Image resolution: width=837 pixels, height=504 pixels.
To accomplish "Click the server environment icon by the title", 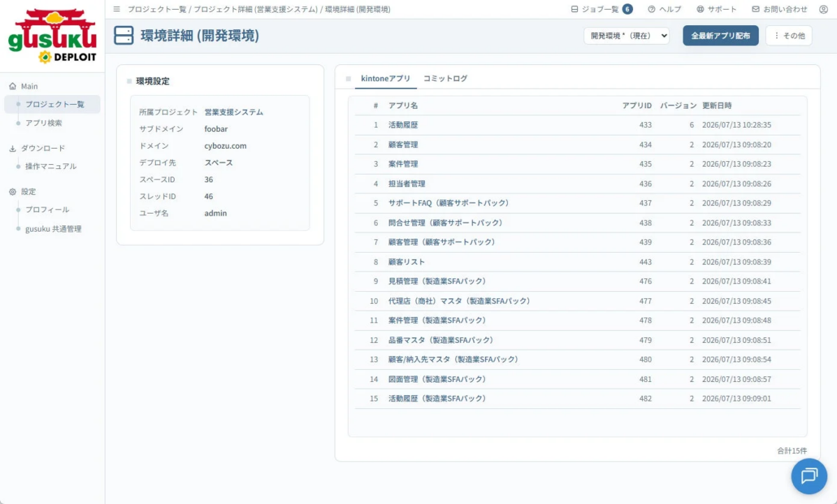I will tap(124, 36).
